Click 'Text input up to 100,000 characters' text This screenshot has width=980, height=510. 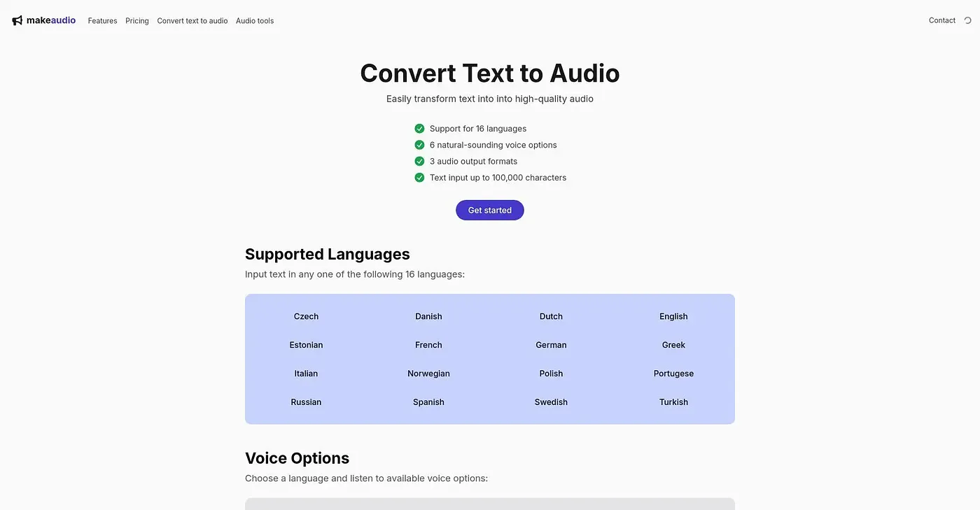click(498, 178)
